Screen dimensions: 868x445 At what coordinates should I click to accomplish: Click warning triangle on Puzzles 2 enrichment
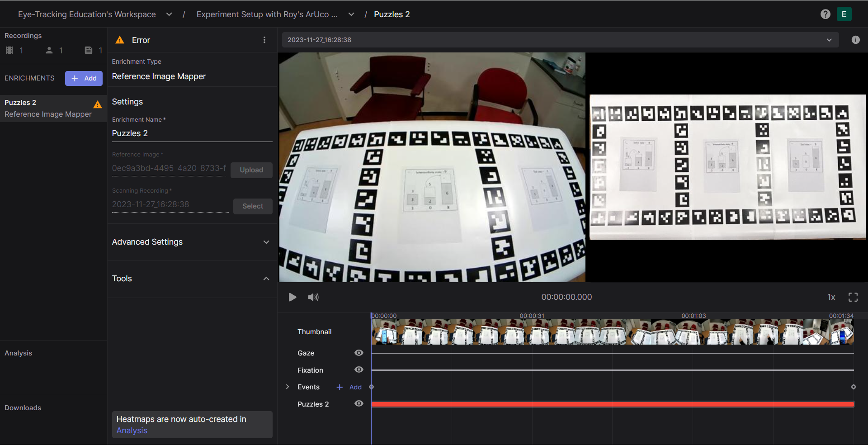tap(98, 104)
